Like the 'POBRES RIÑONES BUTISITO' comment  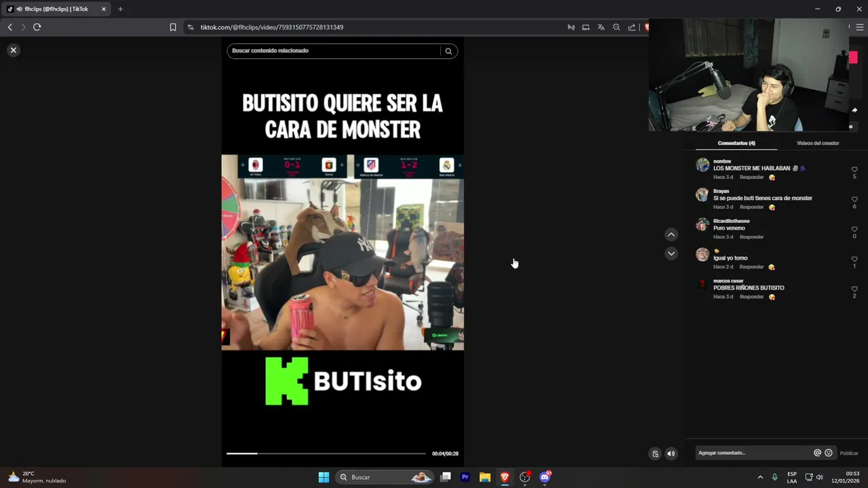coord(854,289)
